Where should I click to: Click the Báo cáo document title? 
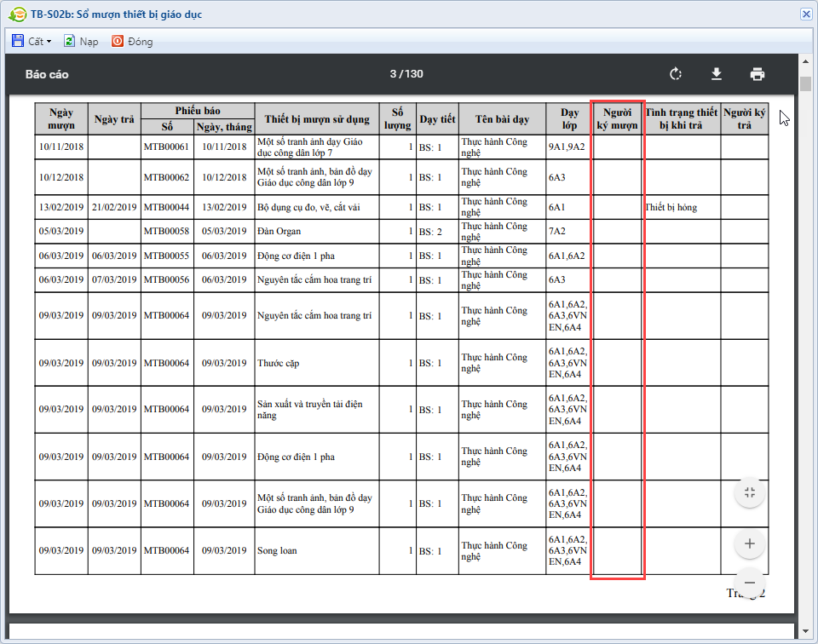tap(47, 74)
